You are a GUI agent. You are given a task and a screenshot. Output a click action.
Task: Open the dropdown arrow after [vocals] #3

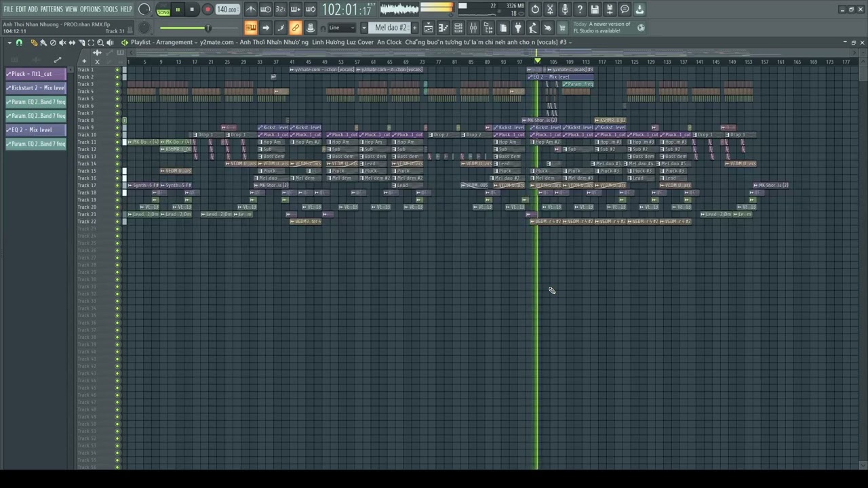(x=570, y=42)
